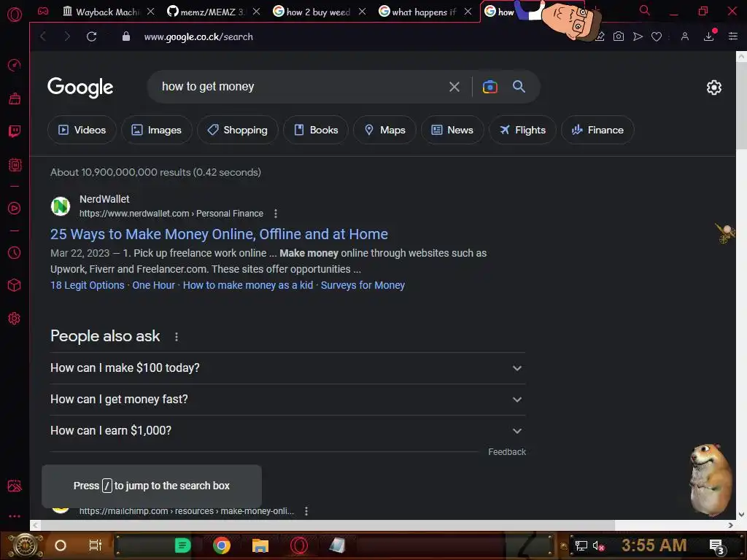747x560 pixels.
Task: Open "Surveys for Money" sitelink
Action: pos(363,285)
